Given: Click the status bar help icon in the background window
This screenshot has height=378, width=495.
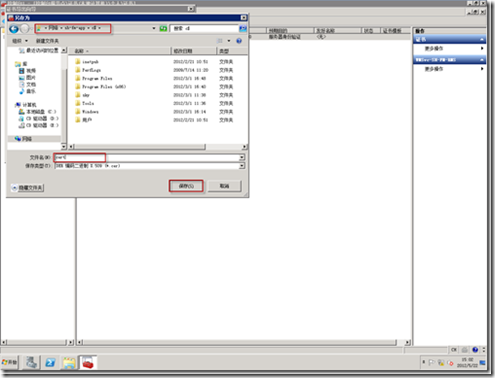Looking at the screenshot, I should coord(475,350).
